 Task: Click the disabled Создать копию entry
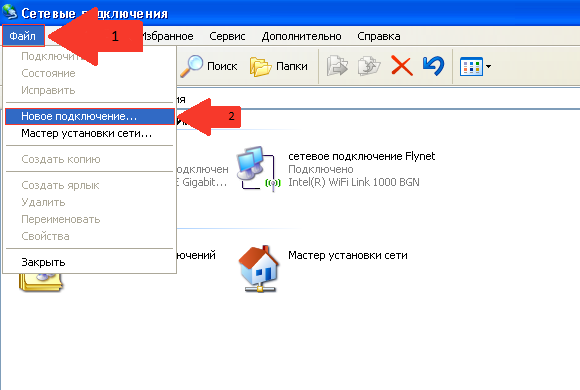click(x=90, y=159)
